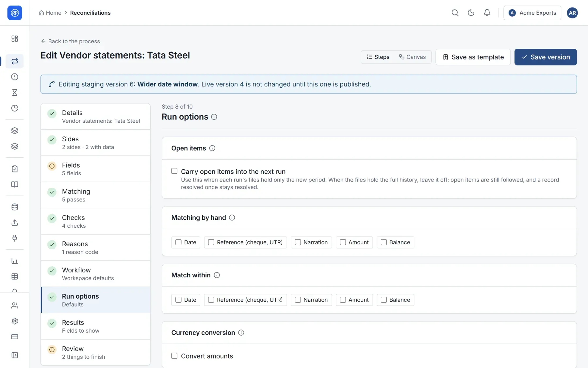Open the settings gear sidebar icon
Screen dimensions: 588x368
point(15,321)
